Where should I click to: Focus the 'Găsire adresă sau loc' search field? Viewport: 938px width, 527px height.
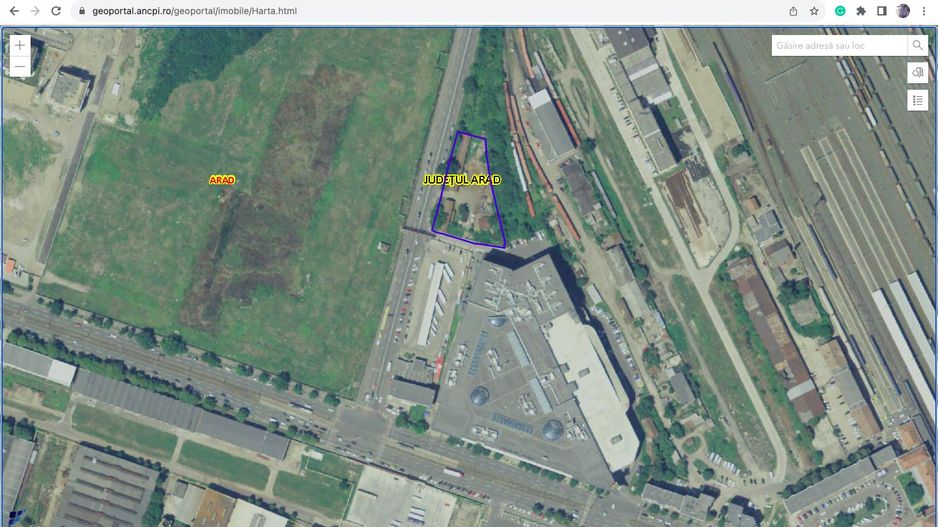[x=839, y=45]
